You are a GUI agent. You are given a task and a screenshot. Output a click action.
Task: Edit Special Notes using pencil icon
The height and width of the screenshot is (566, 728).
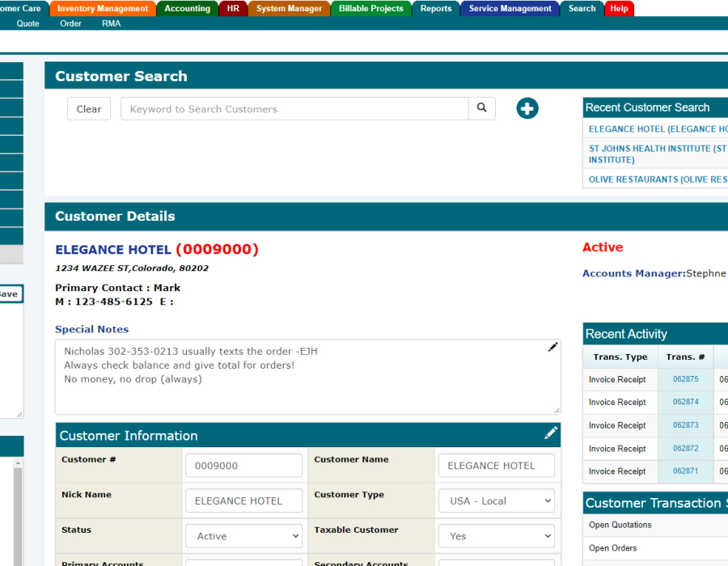tap(552, 347)
